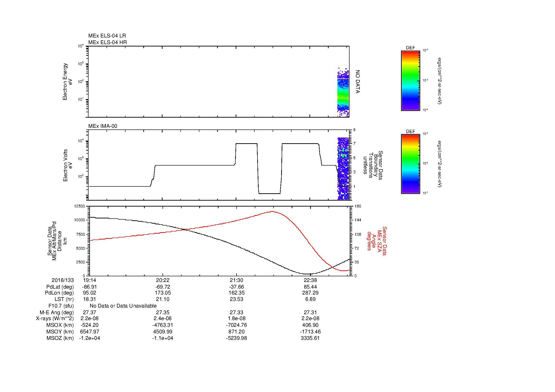The image size is (555, 392).
Task: Click 'No Data or Data Unavailable' text
Action: [123, 306]
